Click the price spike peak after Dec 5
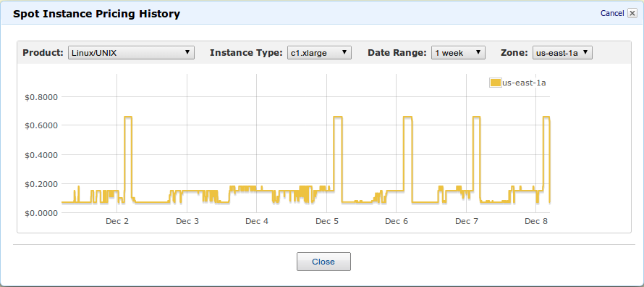The width and height of the screenshot is (644, 287). click(338, 117)
